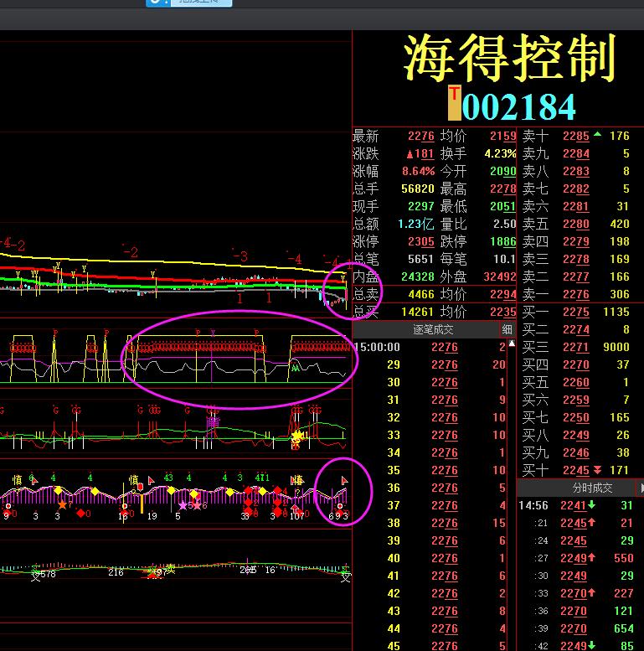This screenshot has height=651, width=644.
Task: Click the 外盘 value 32492
Action: click(x=500, y=276)
